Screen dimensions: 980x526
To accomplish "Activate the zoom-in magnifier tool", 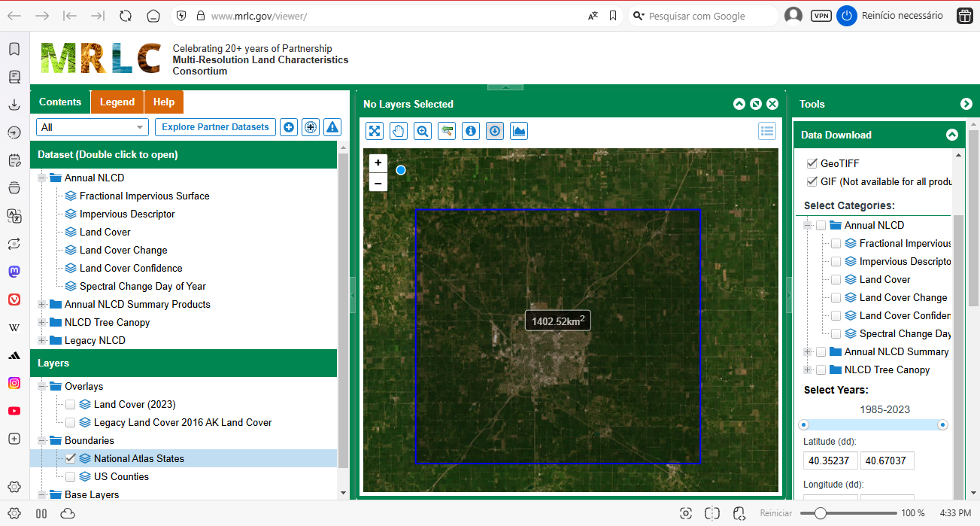I will (x=423, y=131).
